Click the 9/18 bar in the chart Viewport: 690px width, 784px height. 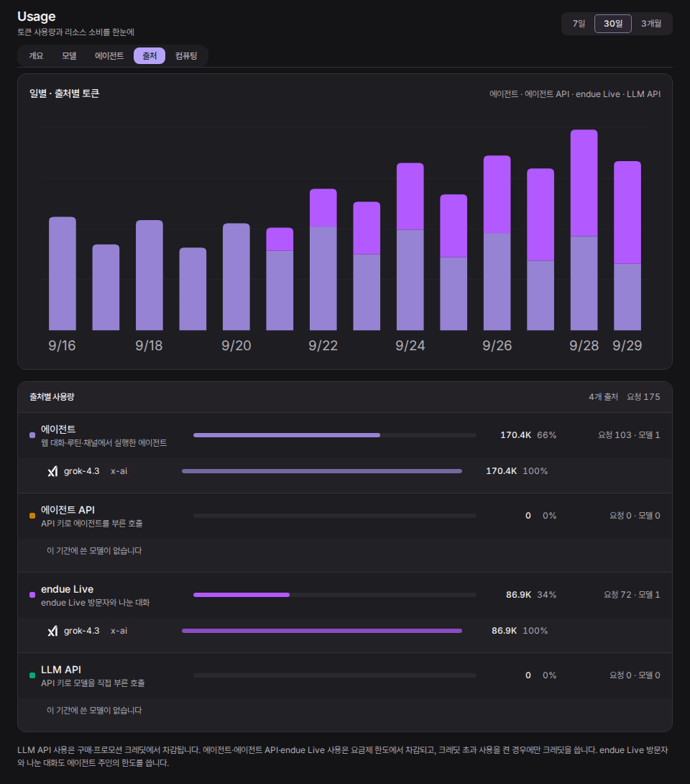pyautogui.click(x=149, y=275)
